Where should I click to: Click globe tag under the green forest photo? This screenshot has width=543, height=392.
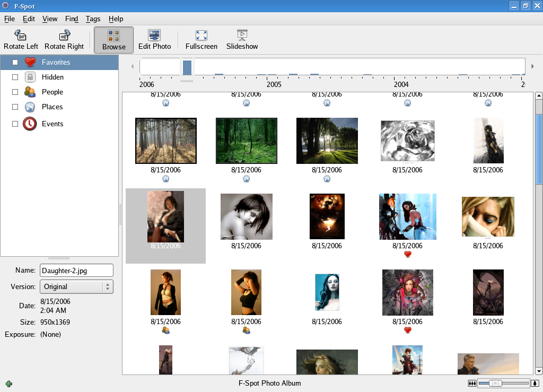point(246,179)
